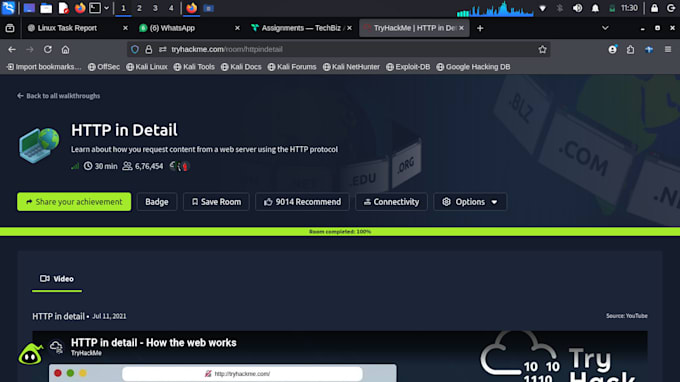
Task: Select the Video tab
Action: click(x=57, y=279)
